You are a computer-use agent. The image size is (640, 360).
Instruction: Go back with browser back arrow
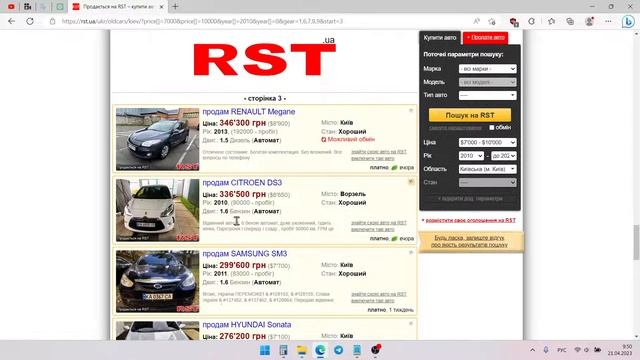point(11,21)
